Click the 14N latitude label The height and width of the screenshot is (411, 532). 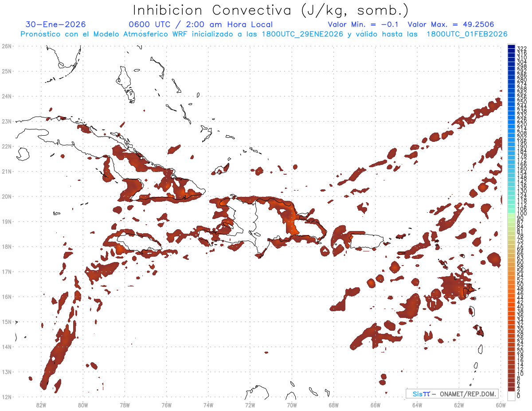[x=6, y=347]
